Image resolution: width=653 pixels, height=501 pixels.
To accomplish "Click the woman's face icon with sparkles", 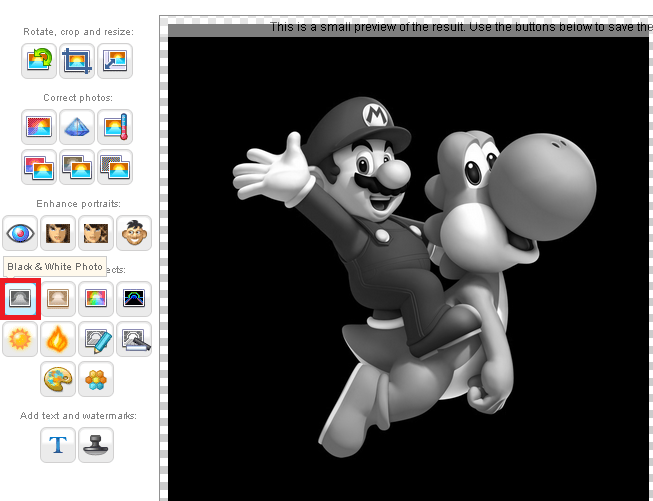I will [x=96, y=233].
